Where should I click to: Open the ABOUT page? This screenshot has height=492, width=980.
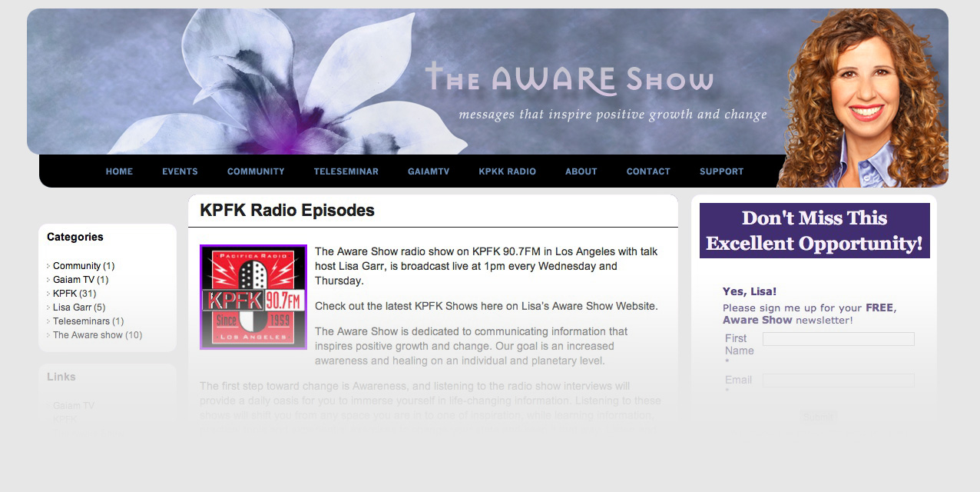tap(581, 171)
